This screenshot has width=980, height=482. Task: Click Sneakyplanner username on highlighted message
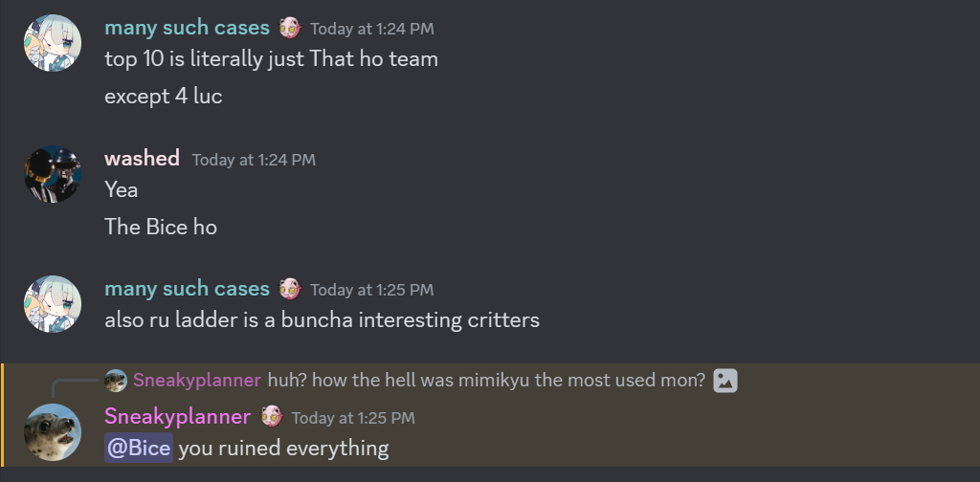[x=177, y=416]
